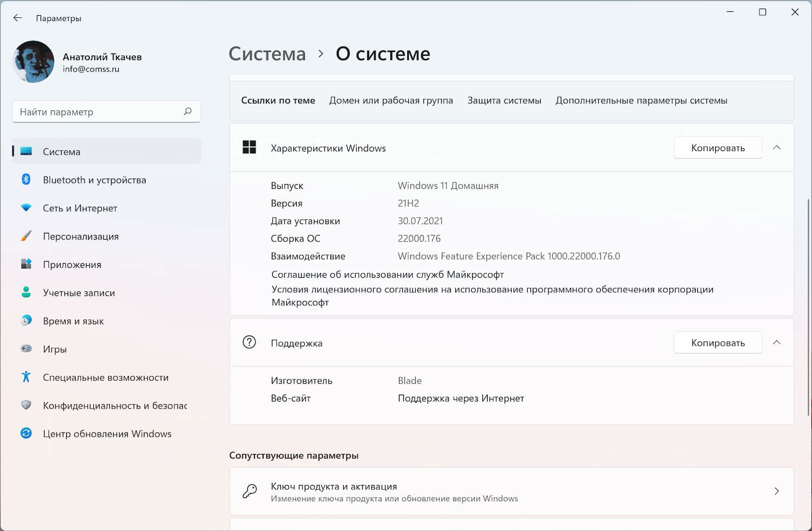The image size is (812, 531).
Task: Open Поддержка через Интернет link
Action: tap(461, 398)
